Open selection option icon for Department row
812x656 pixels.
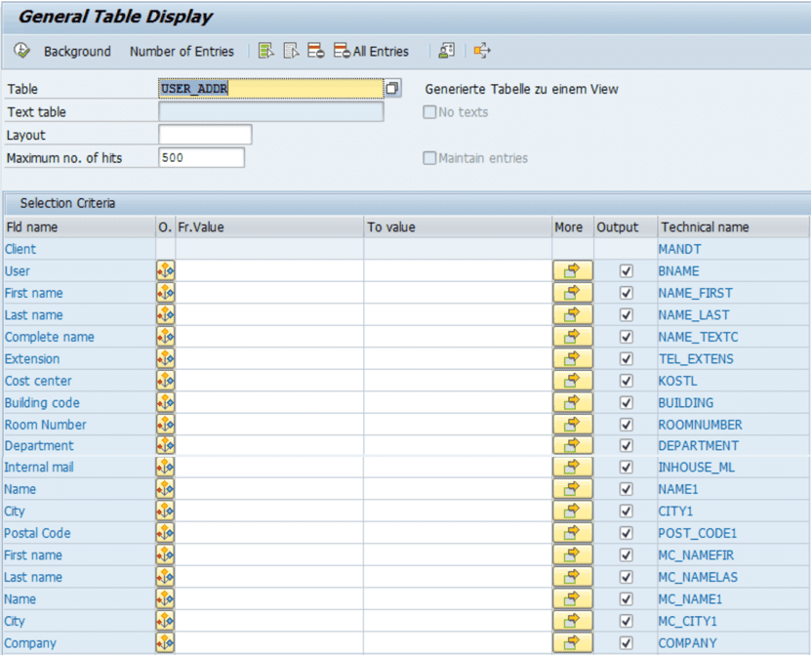pyautogui.click(x=165, y=446)
